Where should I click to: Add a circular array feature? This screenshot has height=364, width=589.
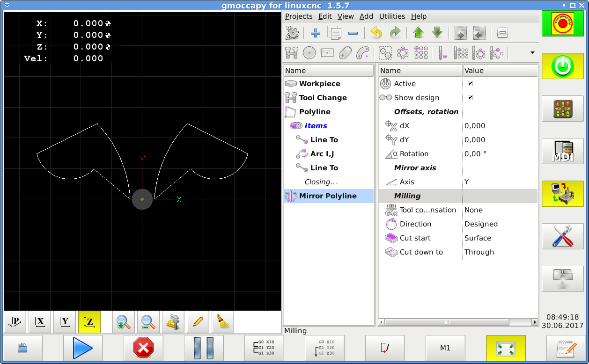[403, 53]
